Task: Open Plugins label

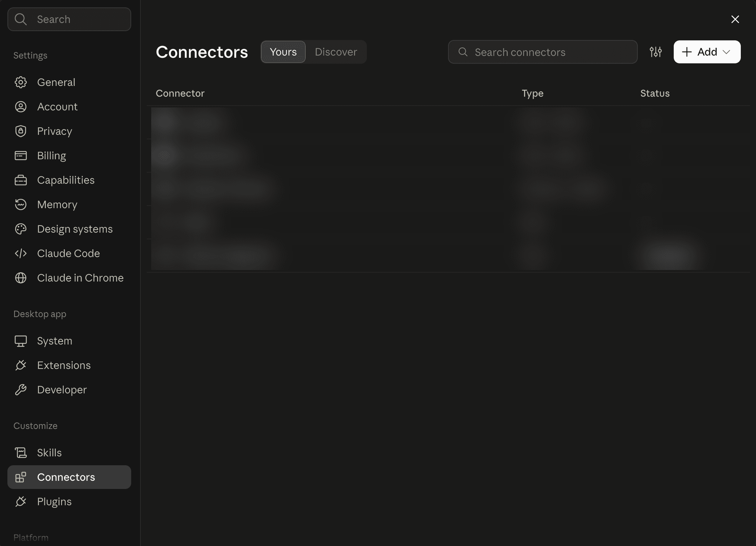Action: pyautogui.click(x=54, y=502)
